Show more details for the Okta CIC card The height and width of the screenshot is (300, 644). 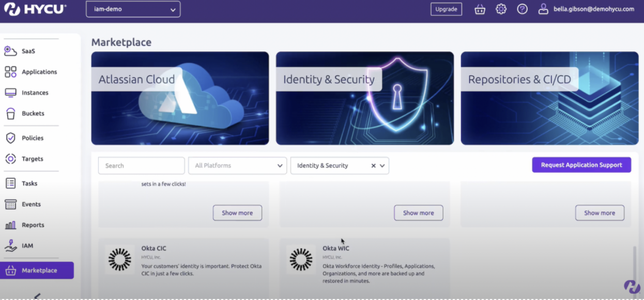[x=237, y=213]
